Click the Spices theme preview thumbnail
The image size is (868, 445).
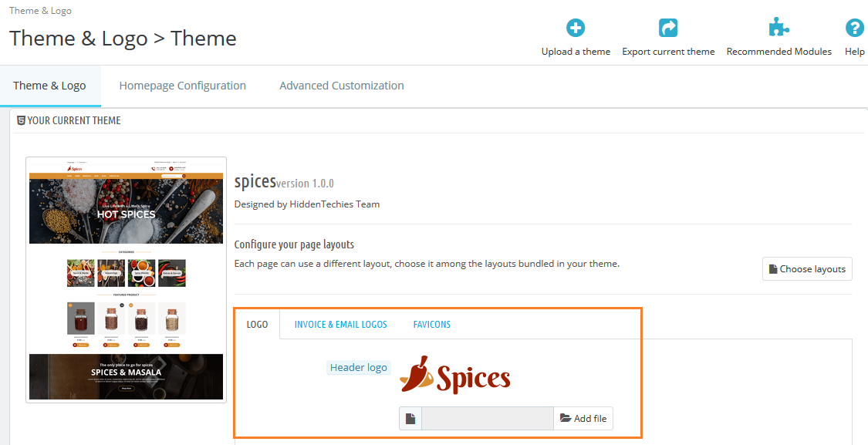(x=125, y=278)
